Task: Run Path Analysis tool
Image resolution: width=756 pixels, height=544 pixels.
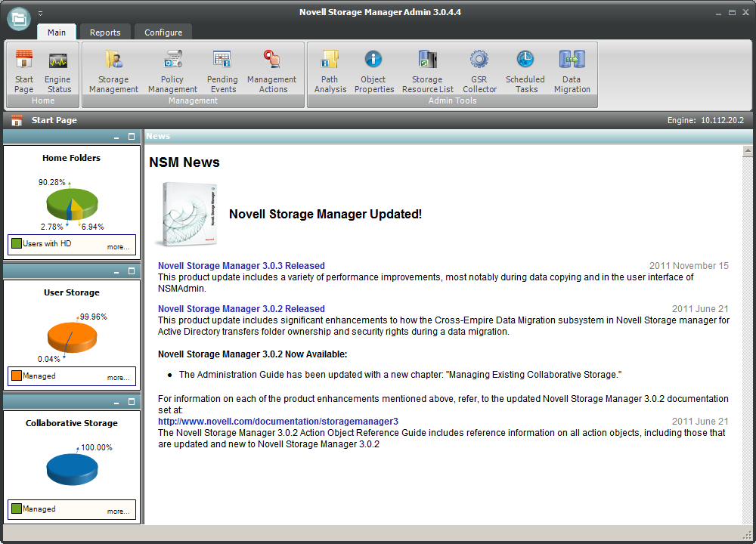Action: click(x=330, y=71)
